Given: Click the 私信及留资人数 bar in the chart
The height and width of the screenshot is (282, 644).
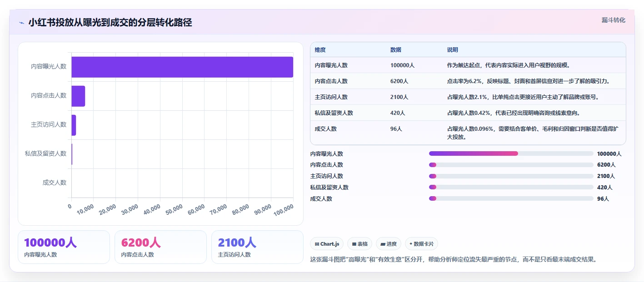Looking at the screenshot, I should 72,154.
